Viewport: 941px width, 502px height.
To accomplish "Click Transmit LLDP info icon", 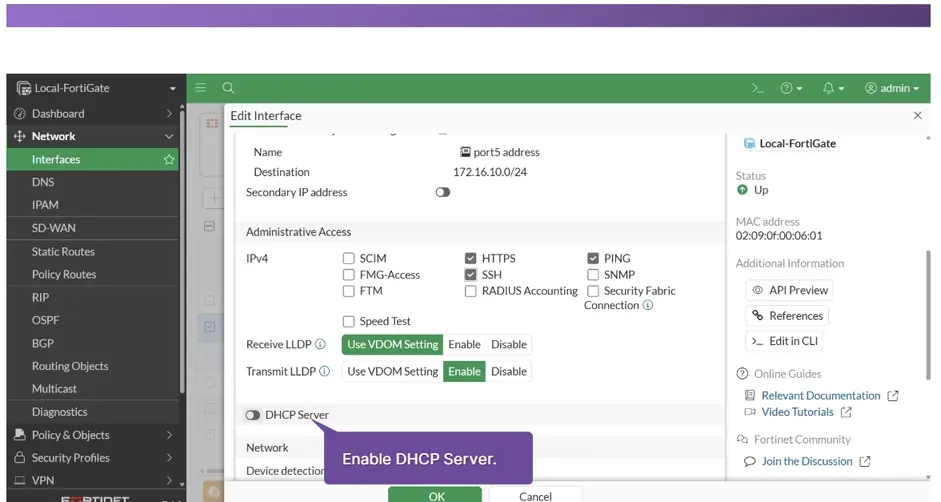I will coord(325,371).
